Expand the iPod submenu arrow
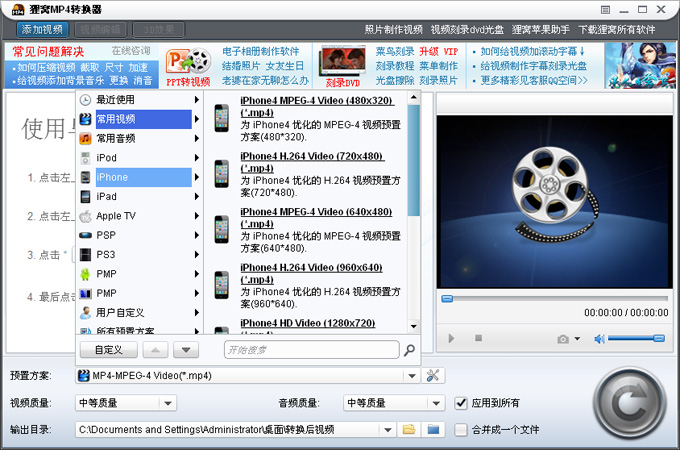Screen dimensions: 680x450 pyautogui.click(x=197, y=158)
